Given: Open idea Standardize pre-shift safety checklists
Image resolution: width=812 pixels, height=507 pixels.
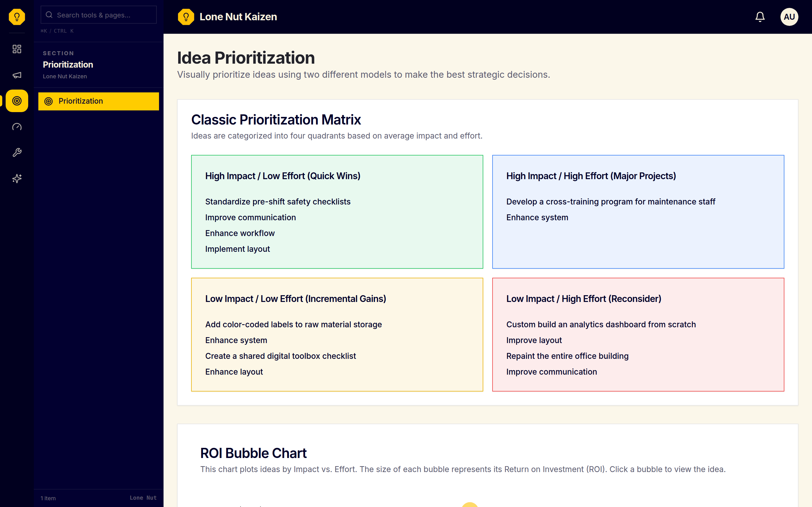Looking at the screenshot, I should pos(278,201).
